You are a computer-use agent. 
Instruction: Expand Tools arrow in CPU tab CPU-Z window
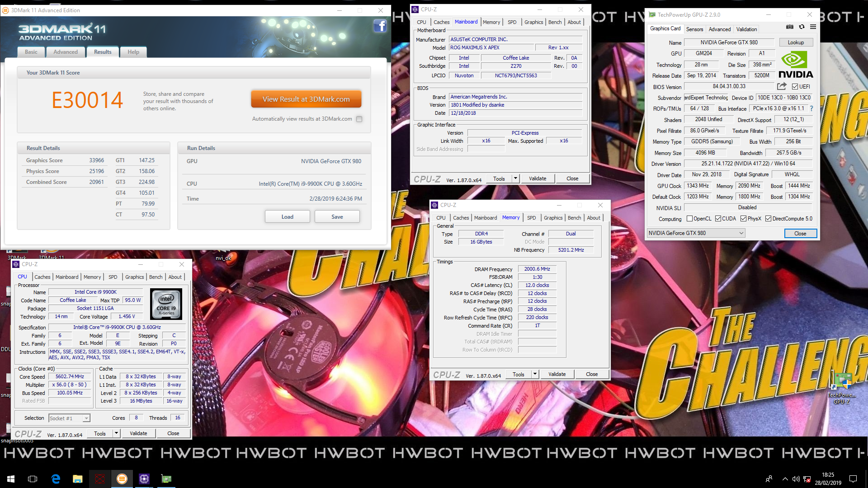coord(116,433)
